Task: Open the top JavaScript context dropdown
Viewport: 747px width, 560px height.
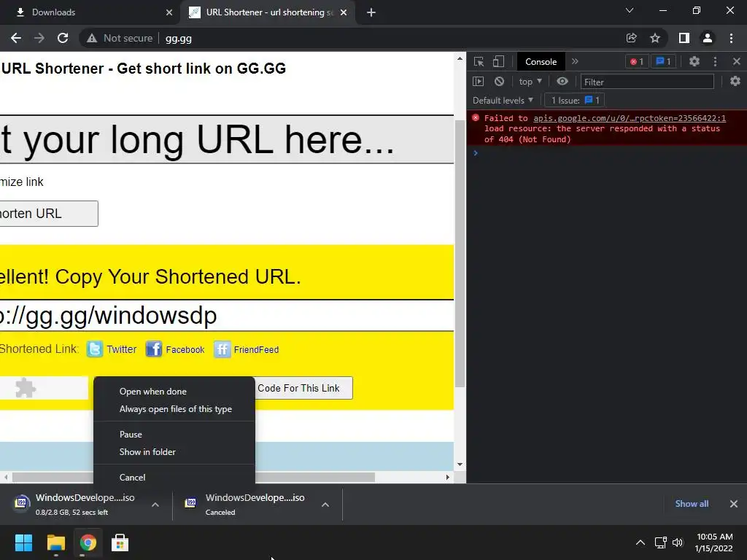Action: (530, 82)
